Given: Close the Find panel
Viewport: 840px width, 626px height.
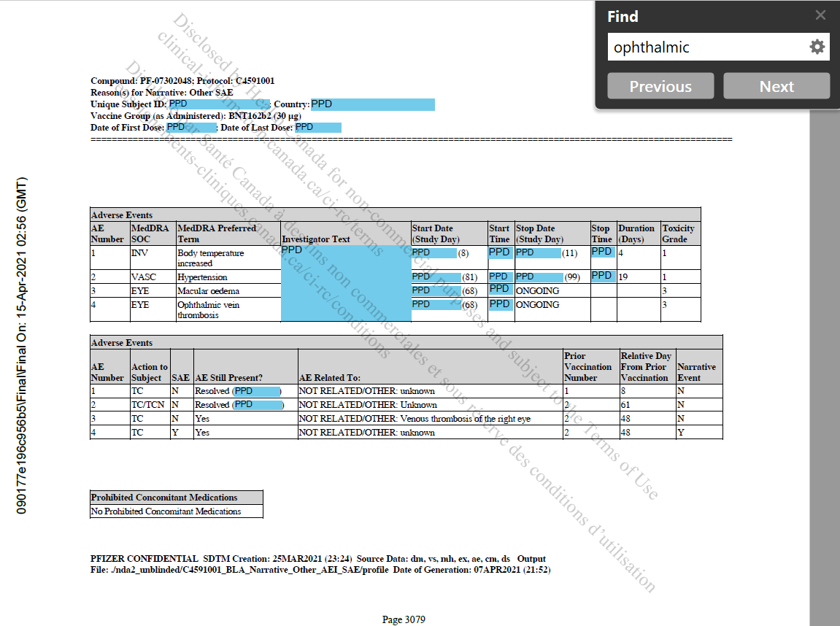Looking at the screenshot, I should point(820,15).
